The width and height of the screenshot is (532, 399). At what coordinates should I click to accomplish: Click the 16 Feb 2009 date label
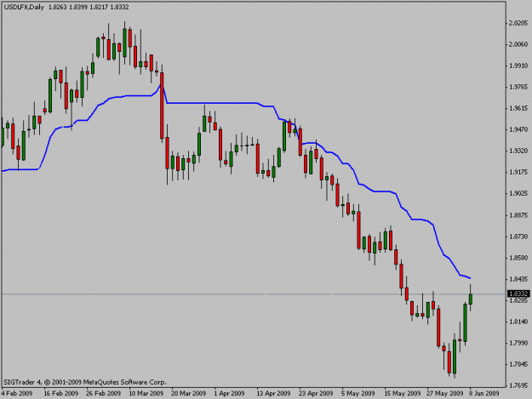tap(61, 394)
